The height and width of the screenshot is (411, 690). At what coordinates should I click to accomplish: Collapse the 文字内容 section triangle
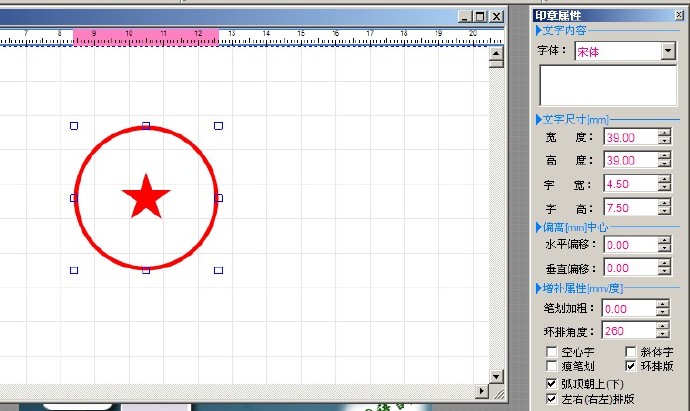pyautogui.click(x=538, y=30)
